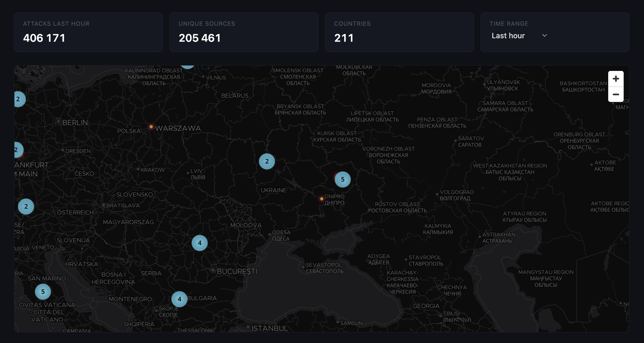This screenshot has height=343, width=644.
Task: Click the Countries count 211
Action: click(x=344, y=38)
